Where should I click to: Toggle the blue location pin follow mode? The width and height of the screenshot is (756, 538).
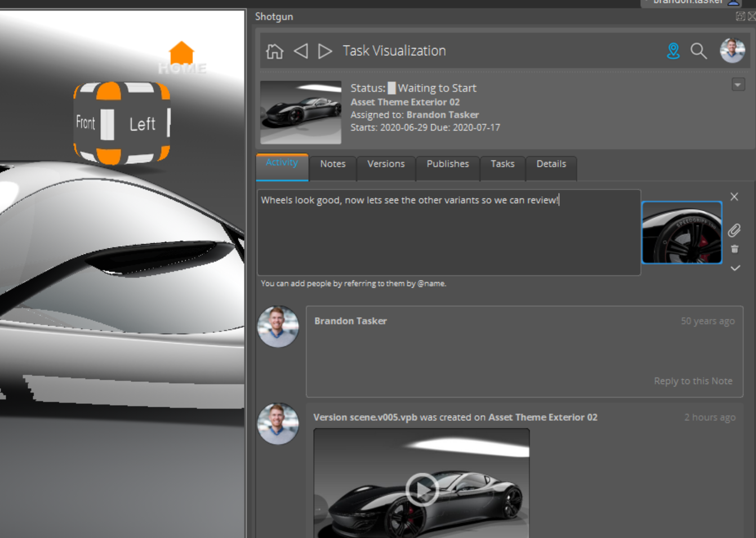673,51
